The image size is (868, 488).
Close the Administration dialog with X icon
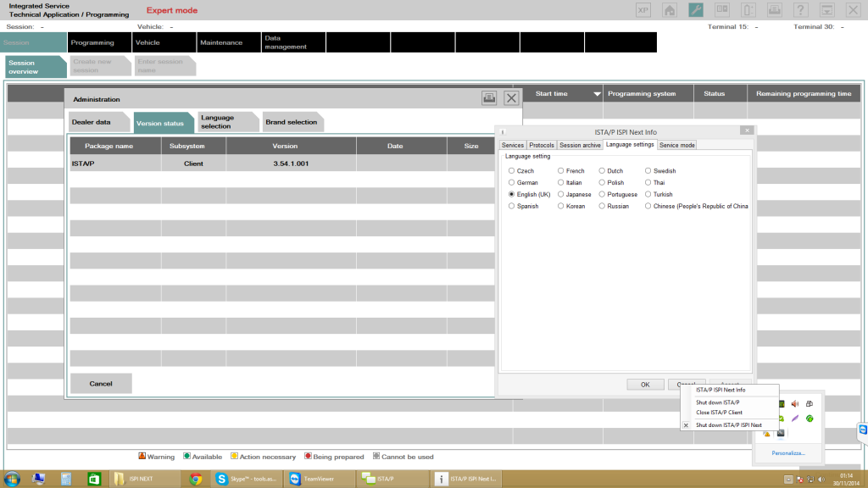coord(511,98)
